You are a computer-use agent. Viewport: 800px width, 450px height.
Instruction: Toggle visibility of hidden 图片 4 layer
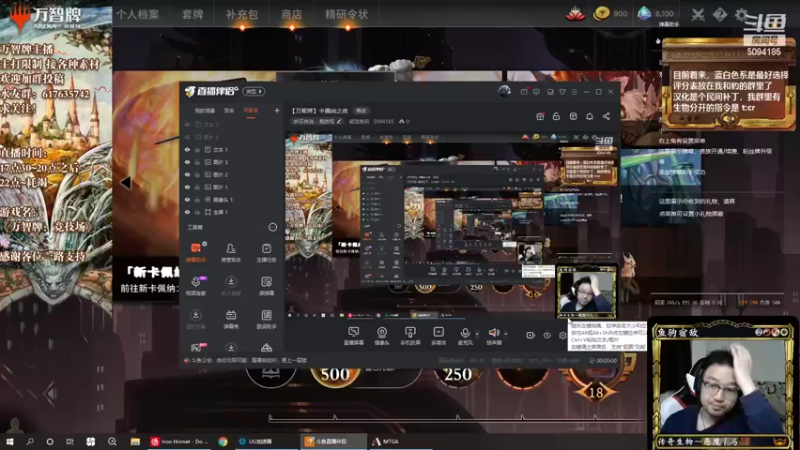click(x=187, y=137)
